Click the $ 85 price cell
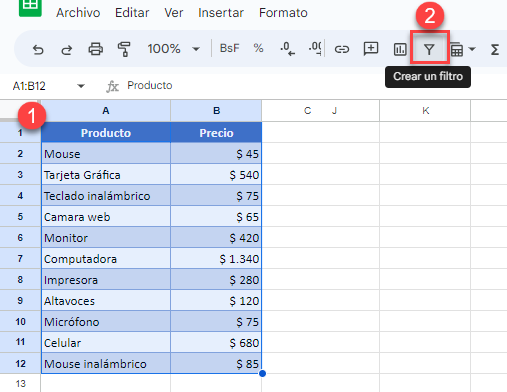Image resolution: width=507 pixels, height=392 pixels. (x=216, y=364)
